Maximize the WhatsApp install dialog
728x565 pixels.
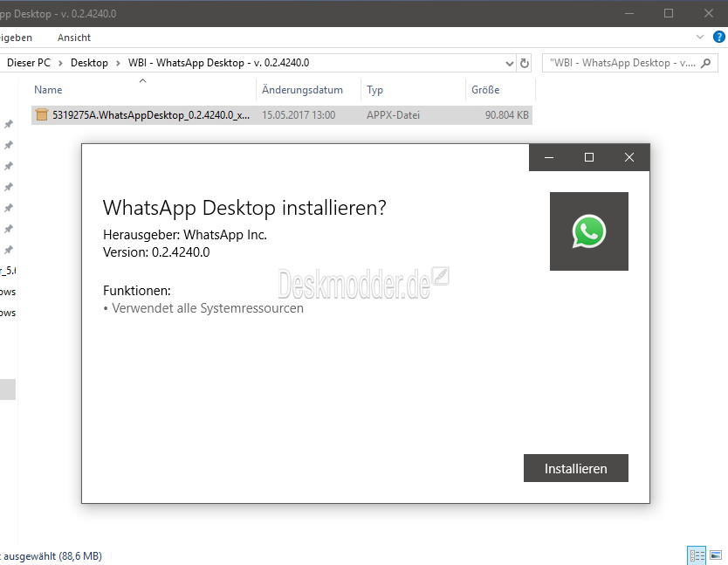(x=589, y=157)
